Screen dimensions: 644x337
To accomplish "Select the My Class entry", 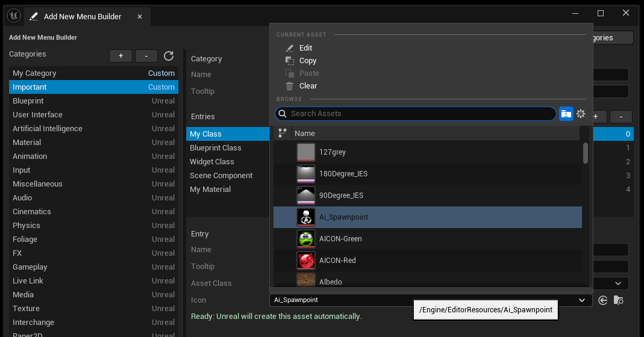I will 228,134.
